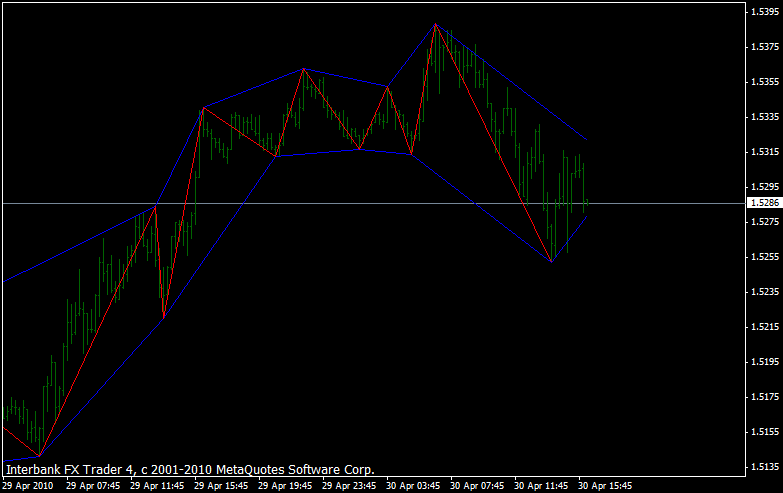Viewport: 783px width, 493px height.
Task: Click the 1.5175 price axis label
Action: (x=765, y=397)
